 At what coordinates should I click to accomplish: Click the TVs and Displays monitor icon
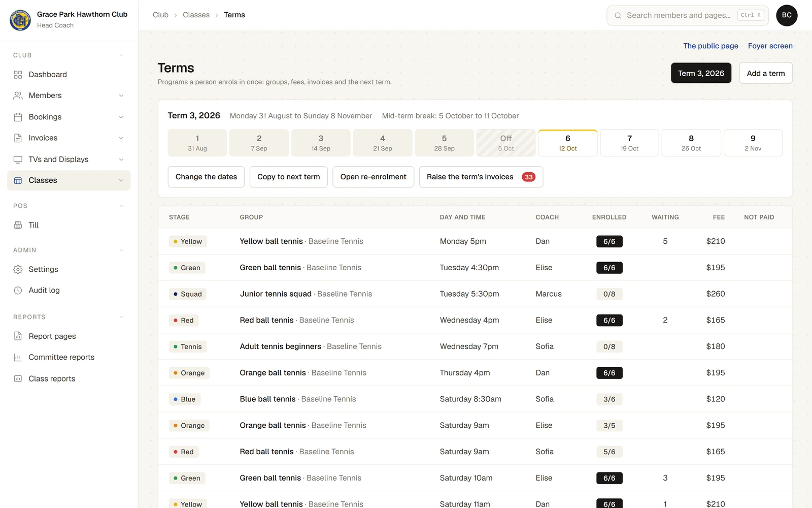[18, 160]
